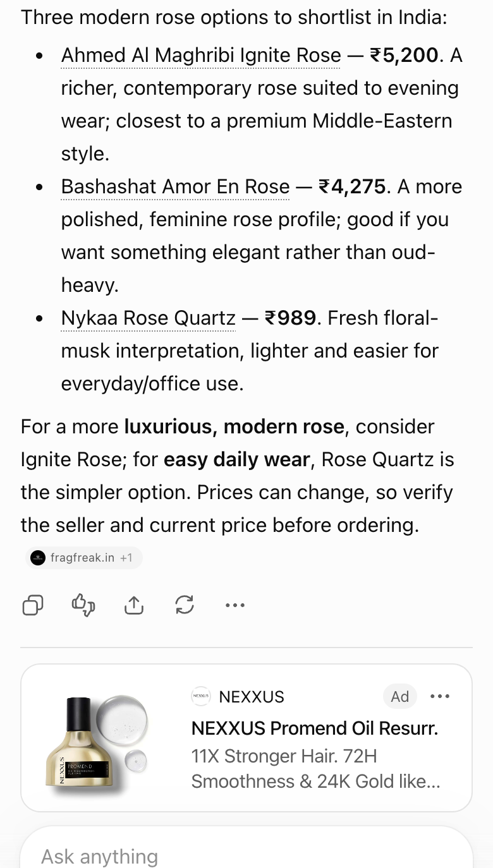Image resolution: width=493 pixels, height=868 pixels.
Task: Share the response using the upload icon
Action: (134, 605)
